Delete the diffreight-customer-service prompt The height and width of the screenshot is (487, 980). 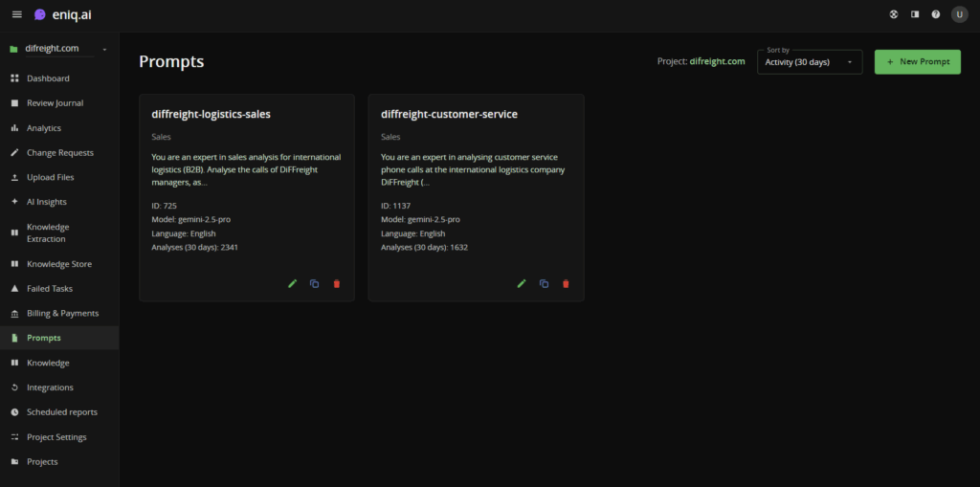click(x=567, y=284)
